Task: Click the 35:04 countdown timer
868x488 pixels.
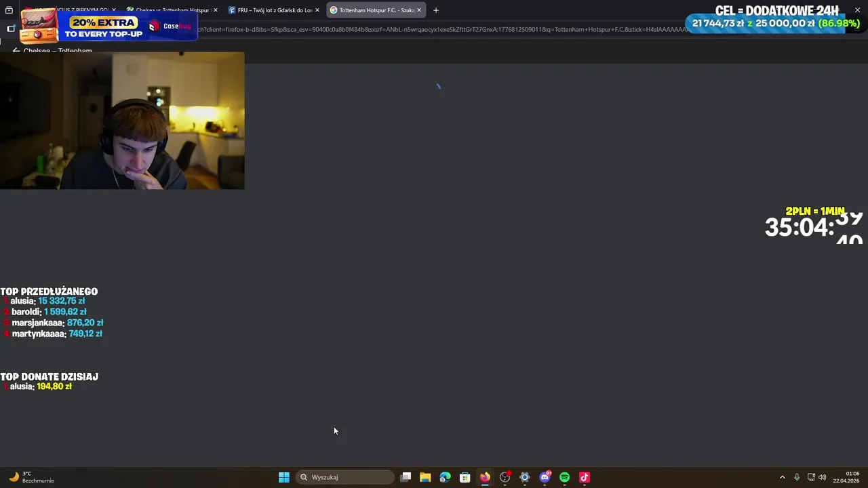Action: coord(814,228)
